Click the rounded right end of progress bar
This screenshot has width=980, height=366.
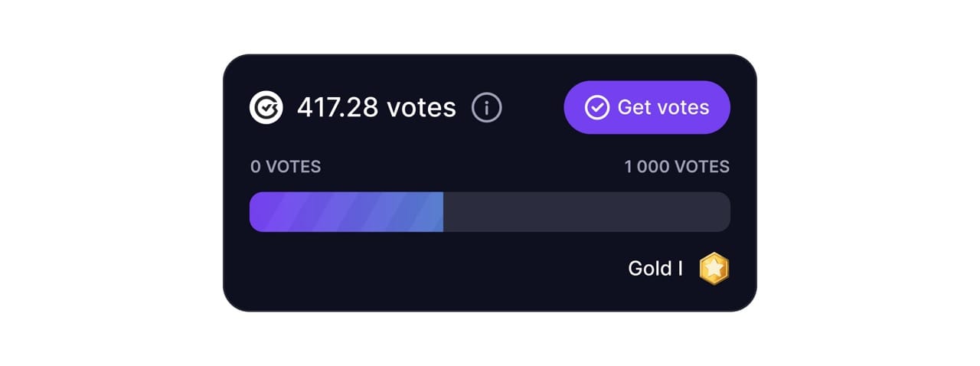coord(724,212)
